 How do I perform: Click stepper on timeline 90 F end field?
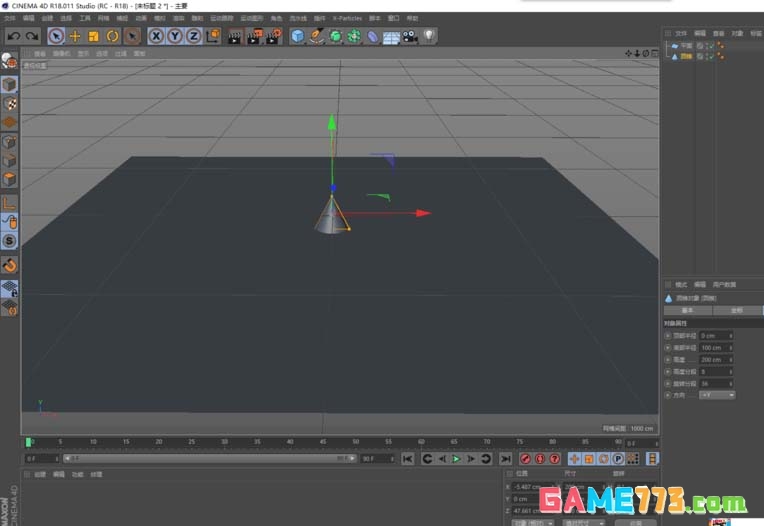coord(392,459)
